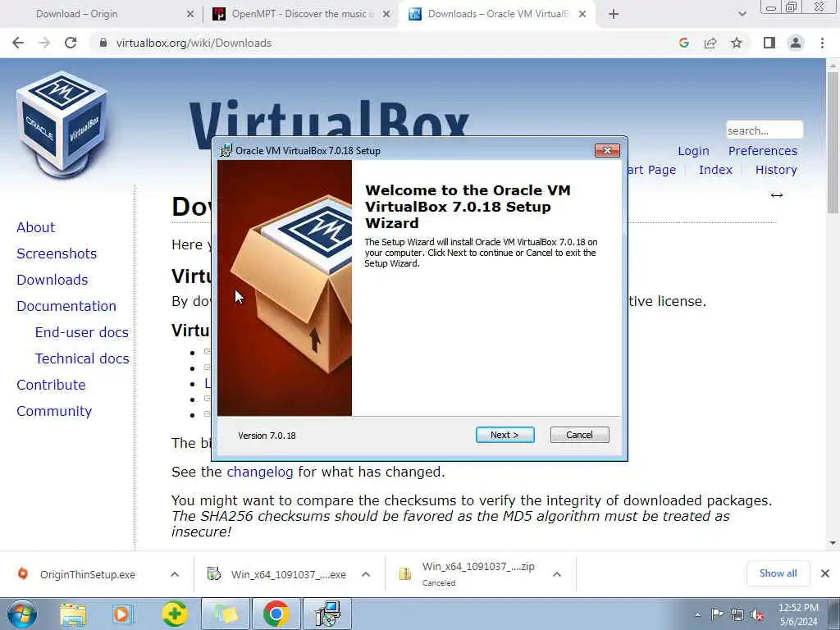840x630 pixels.
Task: Open Technical docs in the sidebar
Action: [x=82, y=358]
